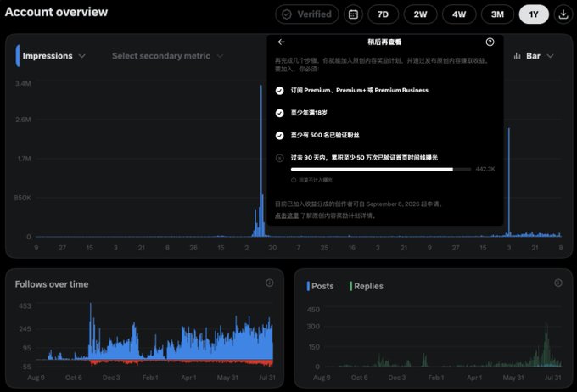The width and height of the screenshot is (577, 392).
Task: Click the 500 名已验证粉丝 checkmark
Action: click(280, 136)
